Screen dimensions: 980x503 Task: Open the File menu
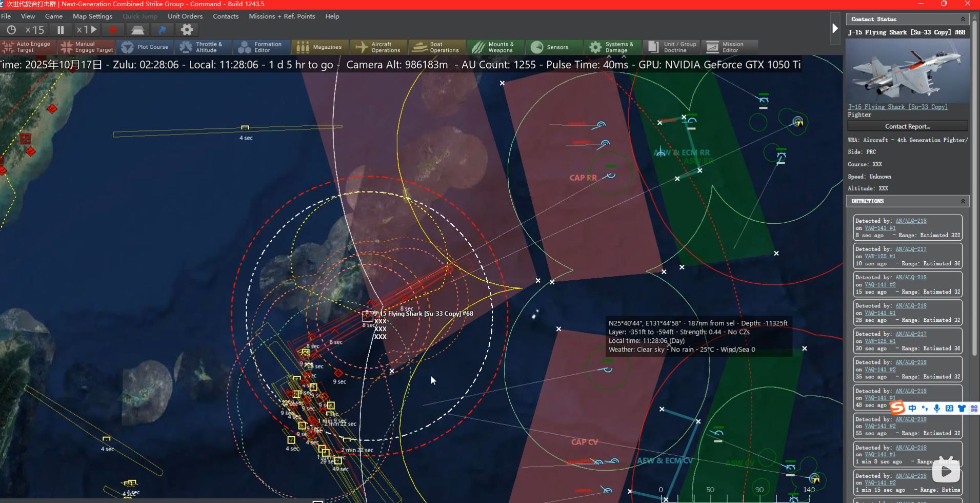[x=6, y=16]
